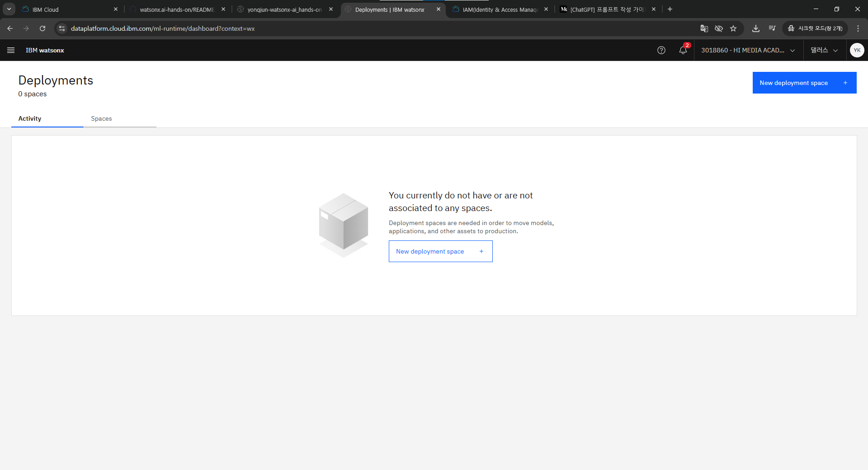Click the browser forward arrow
Viewport: 868px width, 470px height.
pyautogui.click(x=26, y=28)
